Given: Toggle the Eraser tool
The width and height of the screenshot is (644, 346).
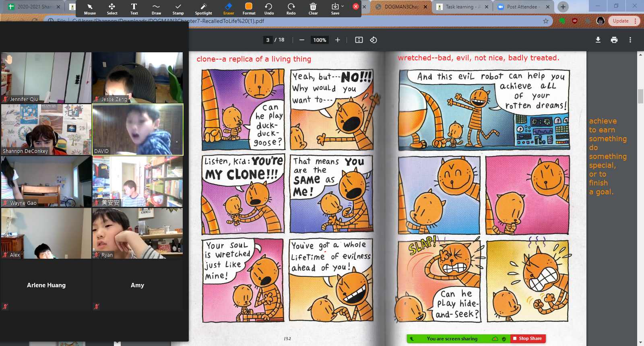Looking at the screenshot, I should [229, 9].
